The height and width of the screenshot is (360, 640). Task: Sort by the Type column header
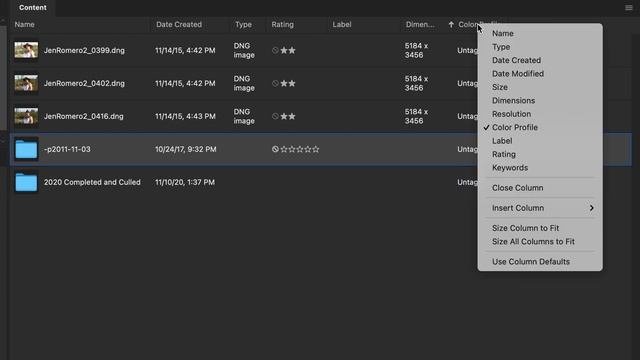coord(243,24)
